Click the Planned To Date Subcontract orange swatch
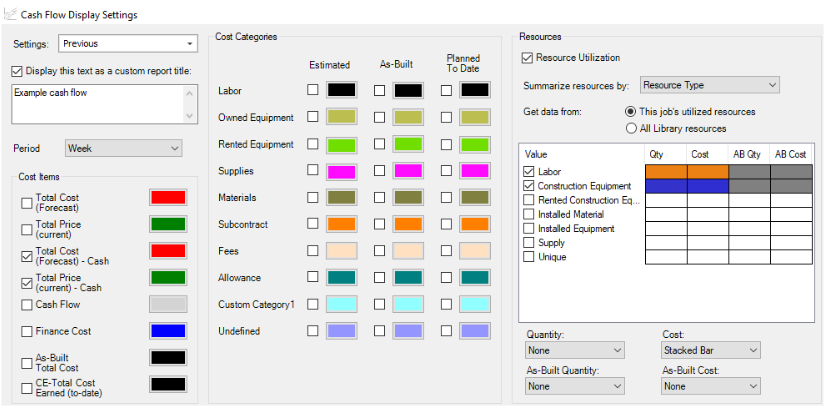This screenshot has height=409, width=829. [x=475, y=225]
